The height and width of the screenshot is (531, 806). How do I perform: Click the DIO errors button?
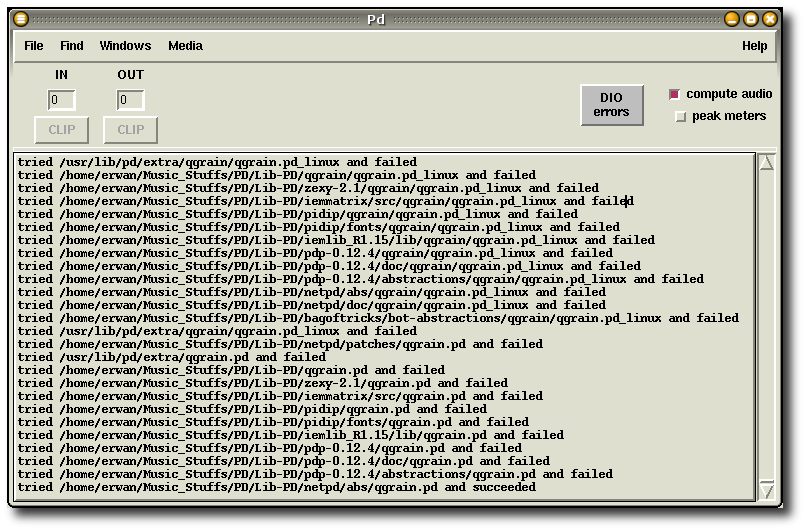(x=612, y=105)
